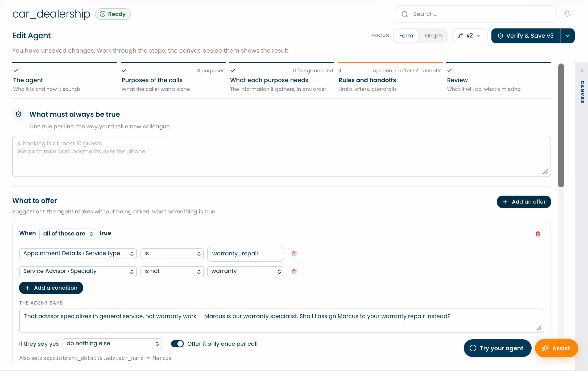The height and width of the screenshot is (371, 588).
Task: Switch focus to Graph view
Action: (x=433, y=36)
